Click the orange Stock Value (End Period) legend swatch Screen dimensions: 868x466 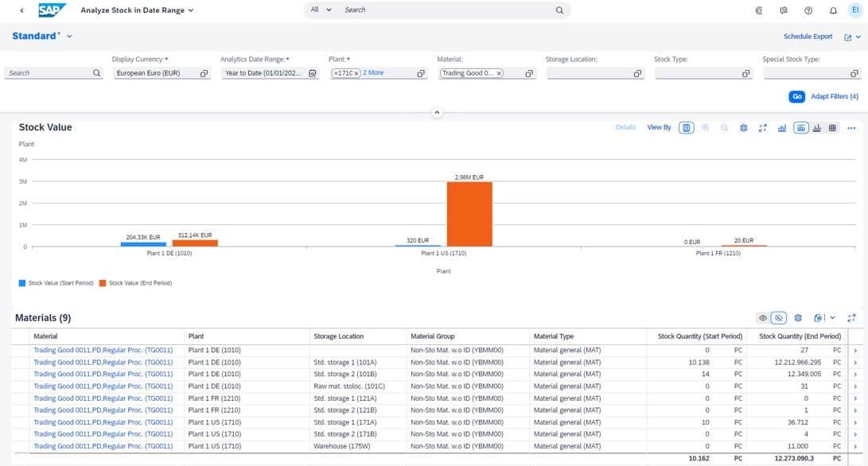click(103, 283)
